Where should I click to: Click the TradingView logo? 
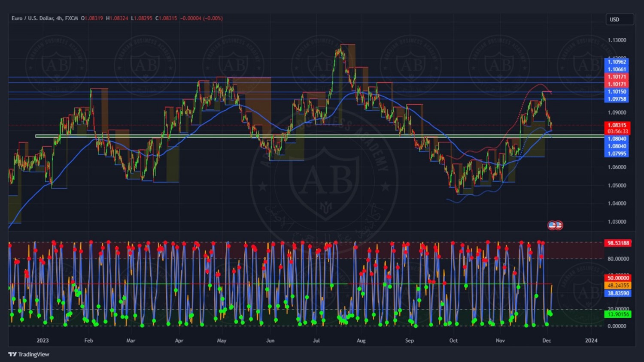pos(28,354)
